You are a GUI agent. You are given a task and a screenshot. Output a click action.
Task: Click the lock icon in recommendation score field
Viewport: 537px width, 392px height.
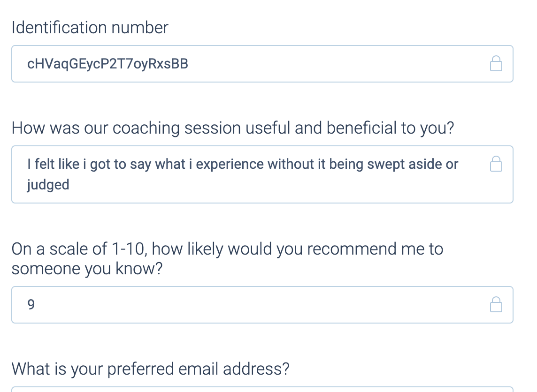[x=496, y=305]
